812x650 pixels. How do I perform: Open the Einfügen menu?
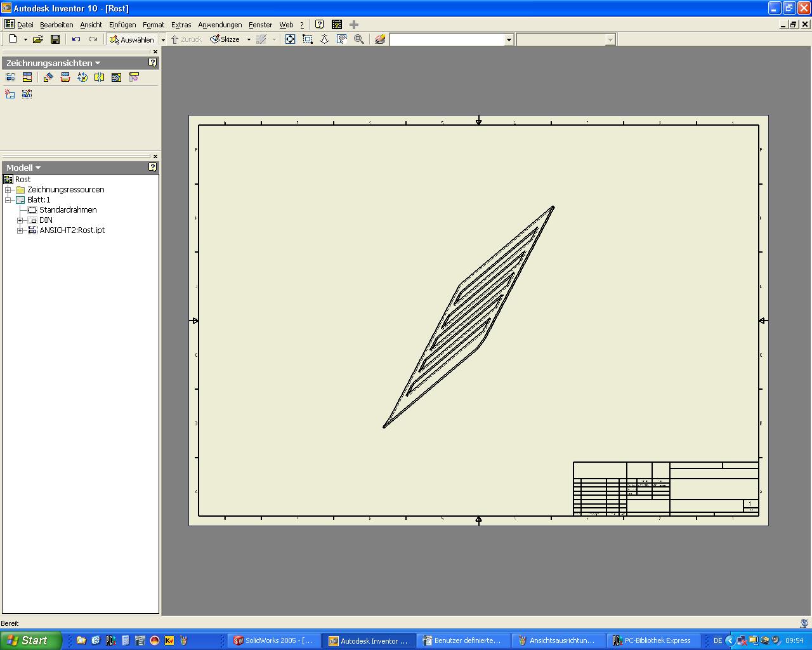pyautogui.click(x=122, y=25)
